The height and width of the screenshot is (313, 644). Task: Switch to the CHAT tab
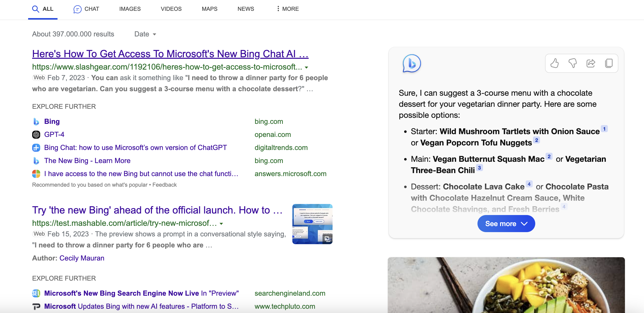pos(86,9)
